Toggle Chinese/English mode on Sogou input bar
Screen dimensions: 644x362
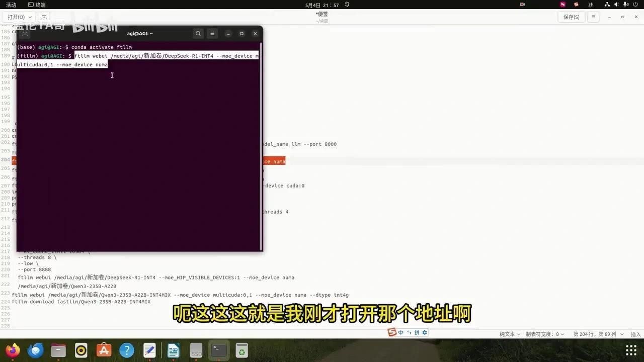[x=400, y=332]
